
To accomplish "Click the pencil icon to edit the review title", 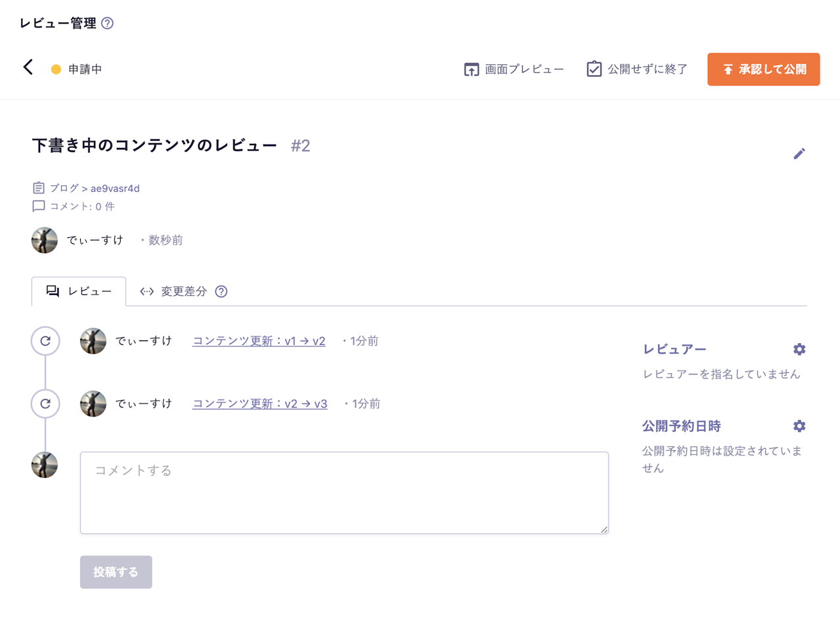I will click(x=799, y=154).
